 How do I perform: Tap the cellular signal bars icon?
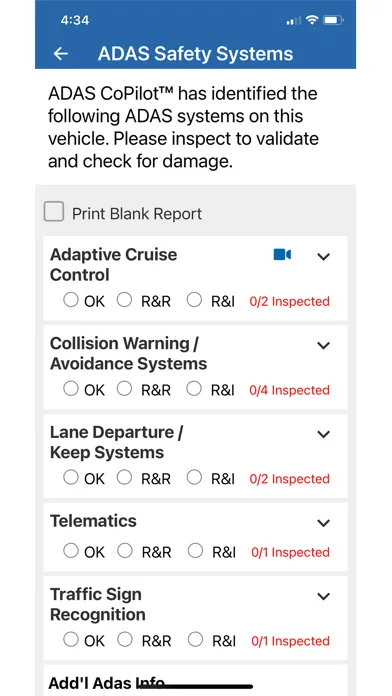(293, 21)
